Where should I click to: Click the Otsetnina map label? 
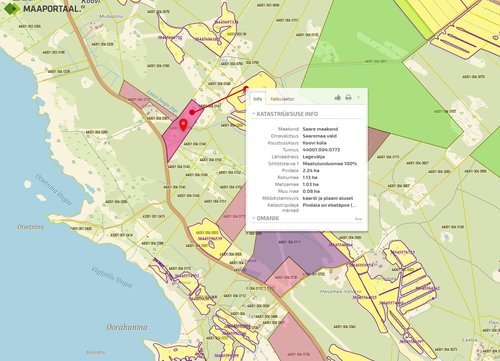coord(30,227)
